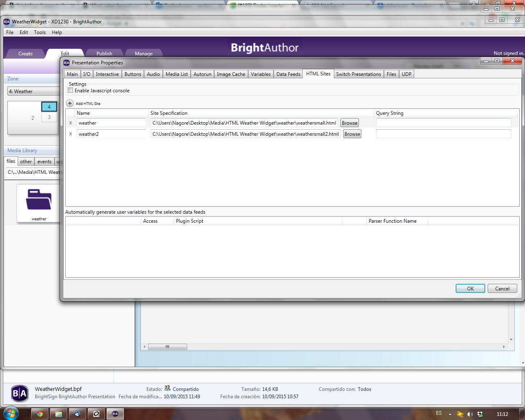Browse for weather site file

349,123
